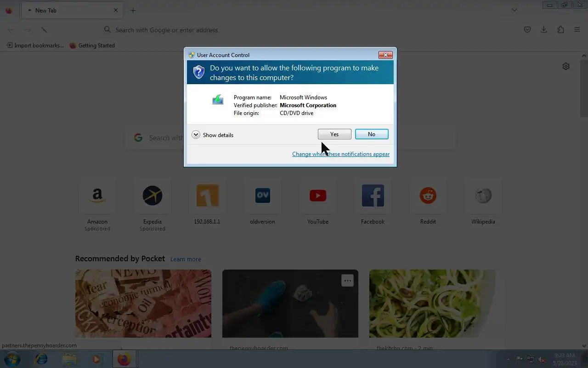Click No in User Account Control dialog

click(372, 134)
